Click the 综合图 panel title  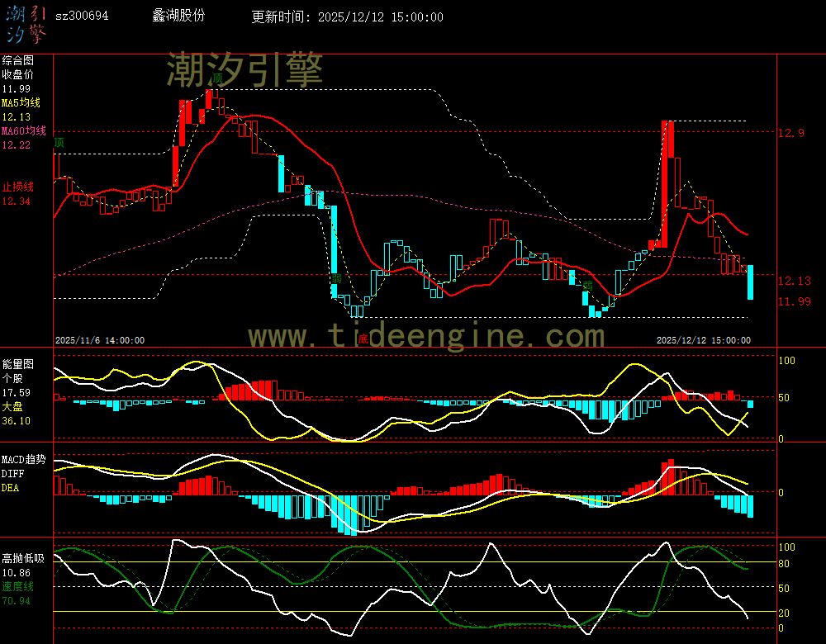[17, 60]
